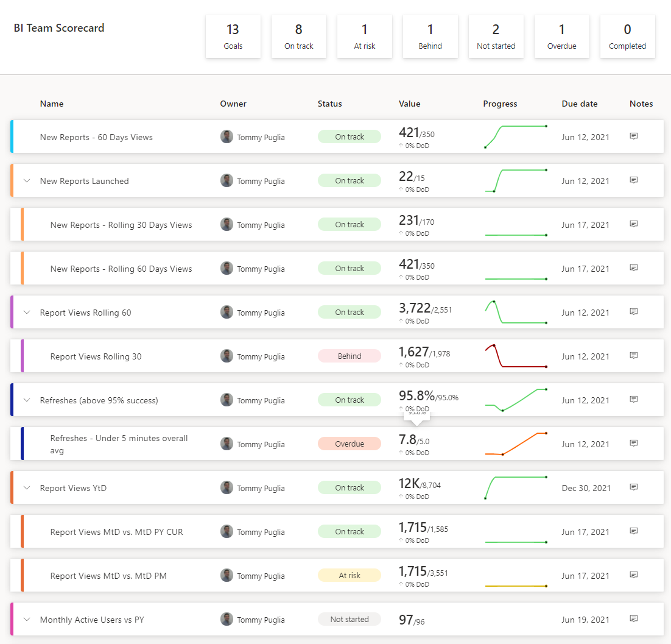671x644 pixels.
Task: Click notes icon on Refreshes - Under 5 minutes
Action: tap(633, 444)
